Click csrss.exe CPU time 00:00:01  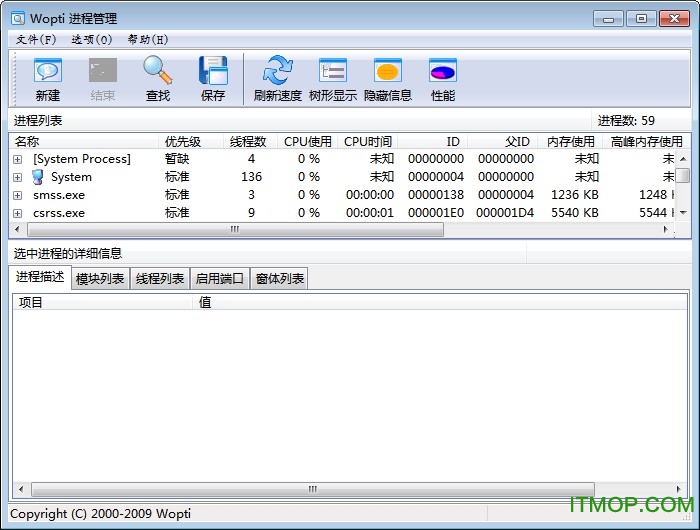coord(370,213)
